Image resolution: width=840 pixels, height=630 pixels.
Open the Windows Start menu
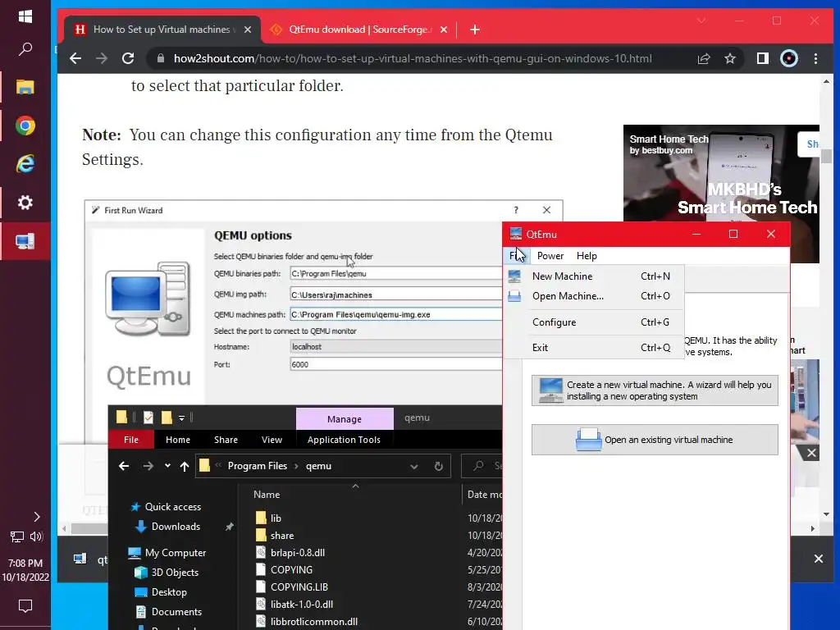(25, 16)
